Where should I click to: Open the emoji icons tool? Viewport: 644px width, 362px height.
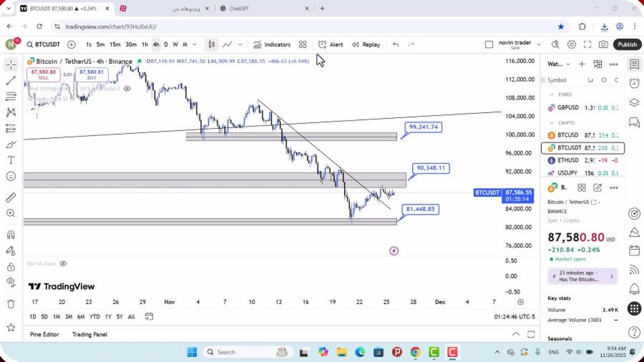pyautogui.click(x=11, y=176)
